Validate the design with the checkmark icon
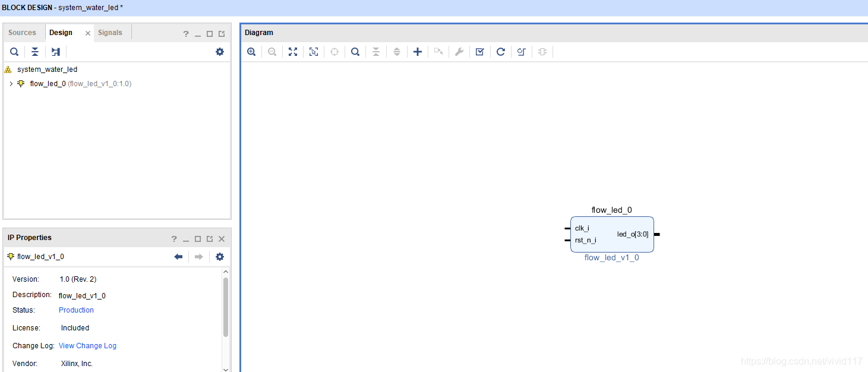 point(480,52)
